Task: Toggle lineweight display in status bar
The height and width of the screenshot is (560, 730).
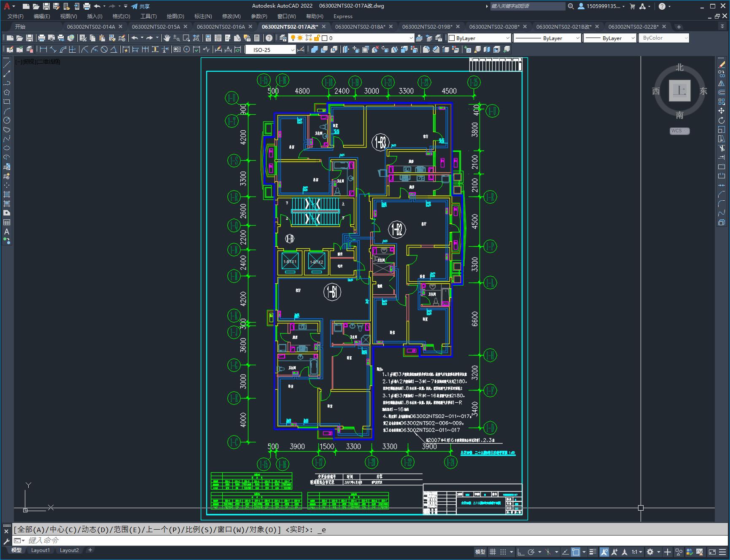Action: point(593,552)
